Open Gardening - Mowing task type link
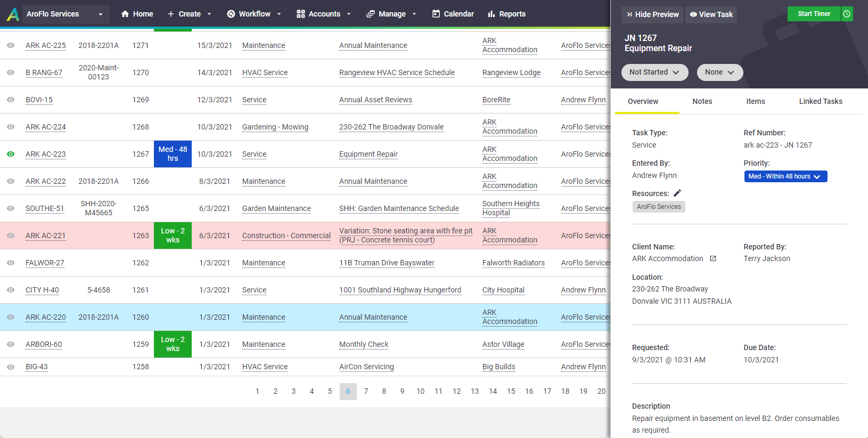 [275, 127]
